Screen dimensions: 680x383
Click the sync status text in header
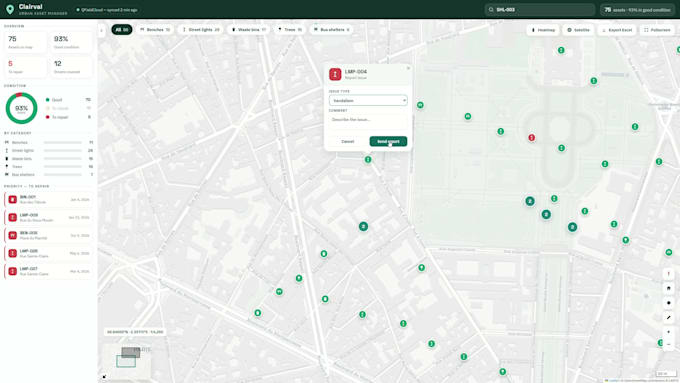pyautogui.click(x=109, y=10)
